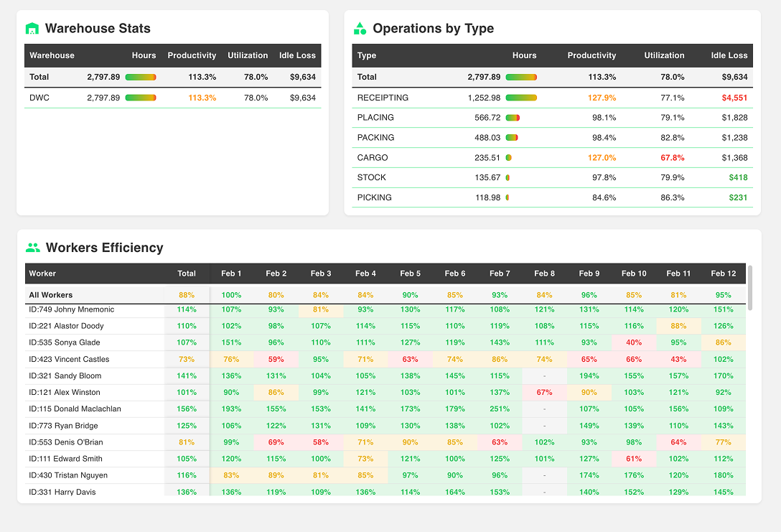Open worker ID:749 Johny Mnemonic
Screen dimensions: 781x532
[x=71, y=309]
